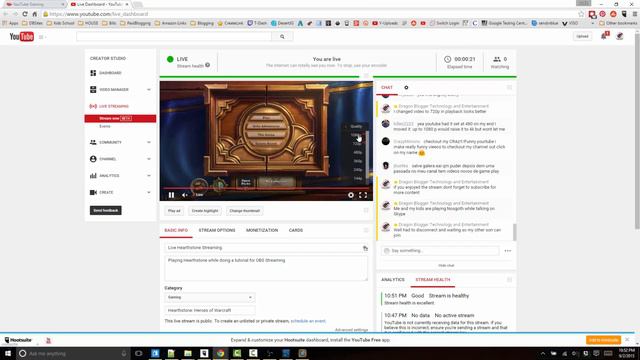This screenshot has height=360, width=640.
Task: Open the player settings gear
Action: [351, 195]
